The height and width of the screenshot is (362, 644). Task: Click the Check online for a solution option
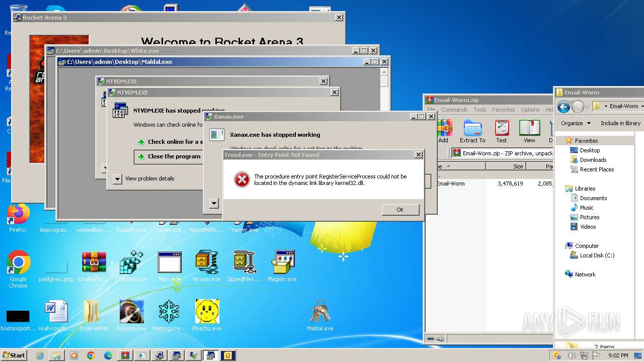coord(171,142)
